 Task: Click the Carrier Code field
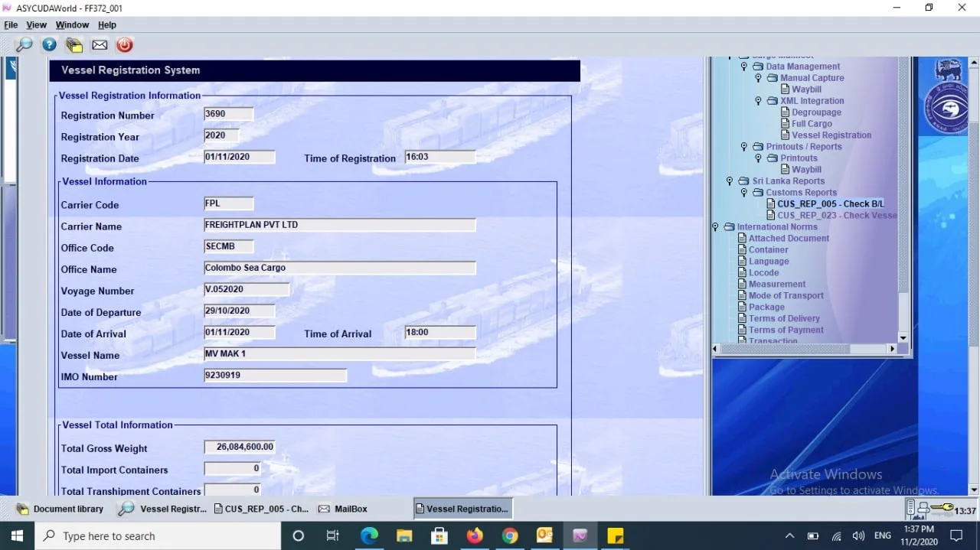229,203
